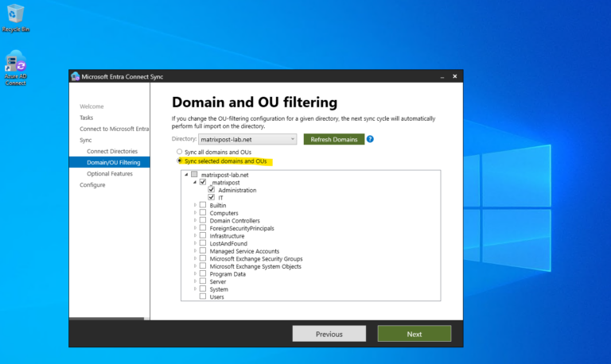Open the Recycle Bin desktop icon
Image resolution: width=611 pixels, height=364 pixels.
point(16,18)
